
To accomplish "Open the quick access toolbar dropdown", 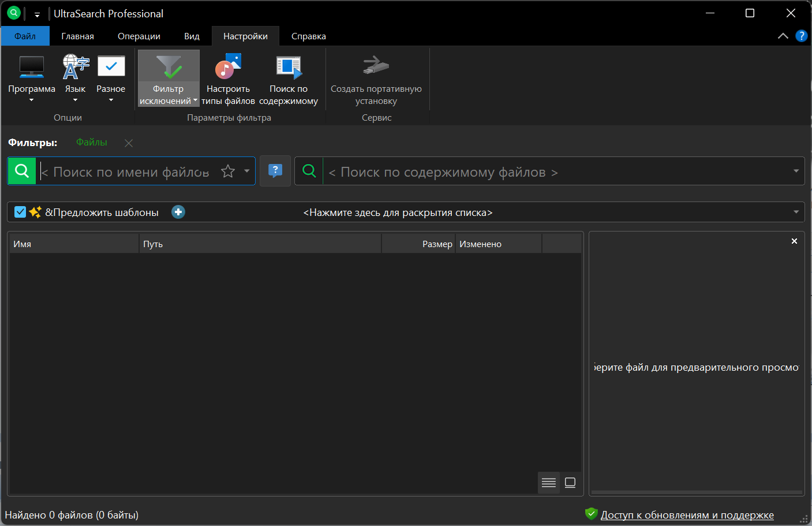I will 37,14.
